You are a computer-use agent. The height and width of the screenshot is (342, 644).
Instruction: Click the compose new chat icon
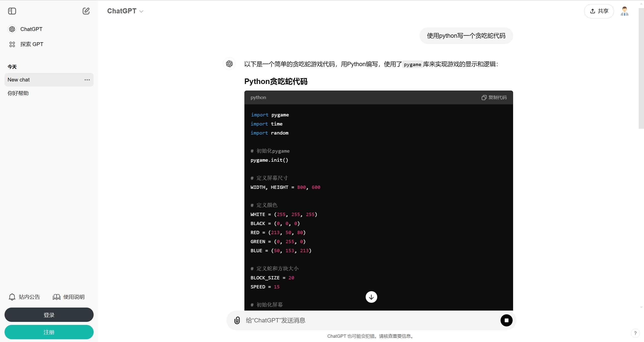(x=86, y=11)
